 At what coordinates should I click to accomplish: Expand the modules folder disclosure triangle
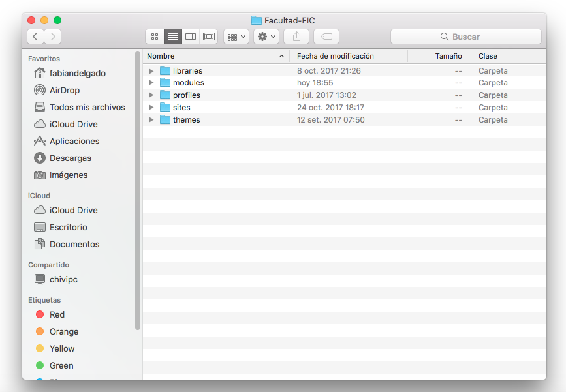[x=151, y=83]
